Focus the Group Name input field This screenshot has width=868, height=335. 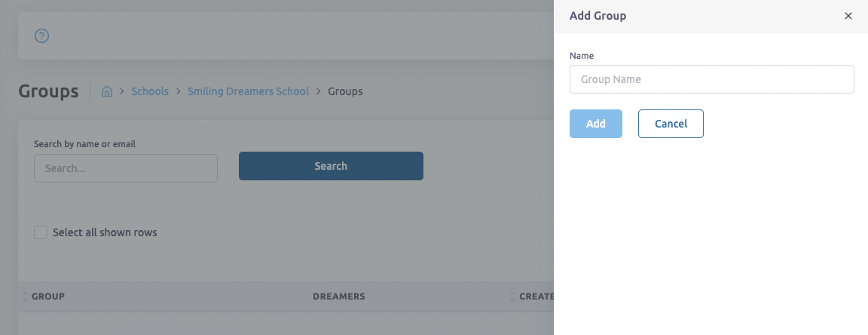pos(711,79)
